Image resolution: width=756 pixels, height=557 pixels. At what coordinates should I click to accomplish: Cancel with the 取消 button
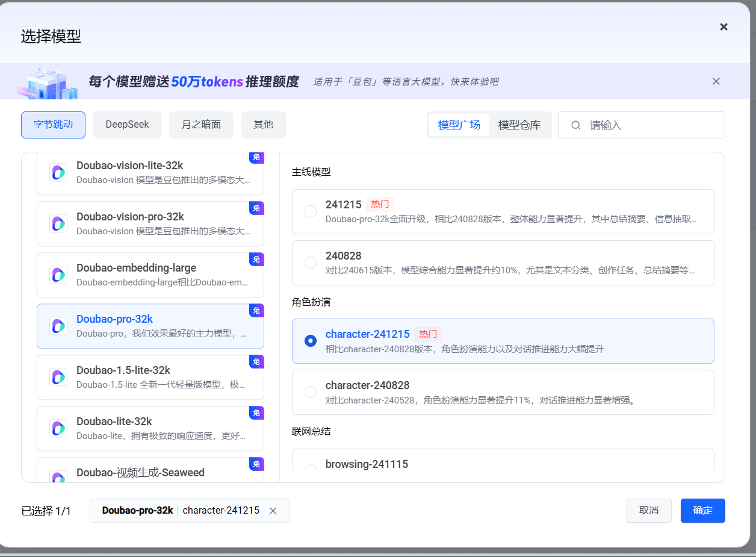point(649,511)
